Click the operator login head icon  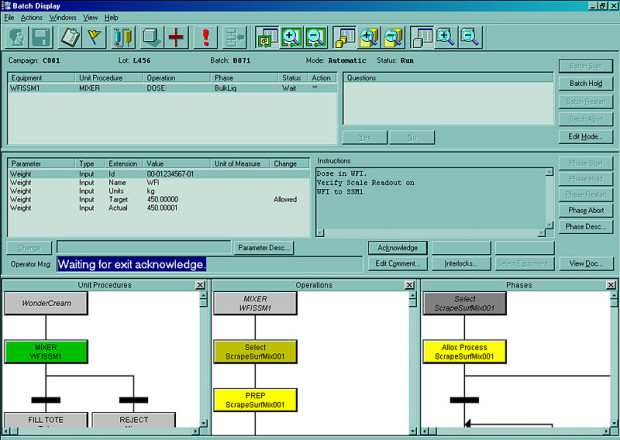click(x=17, y=38)
